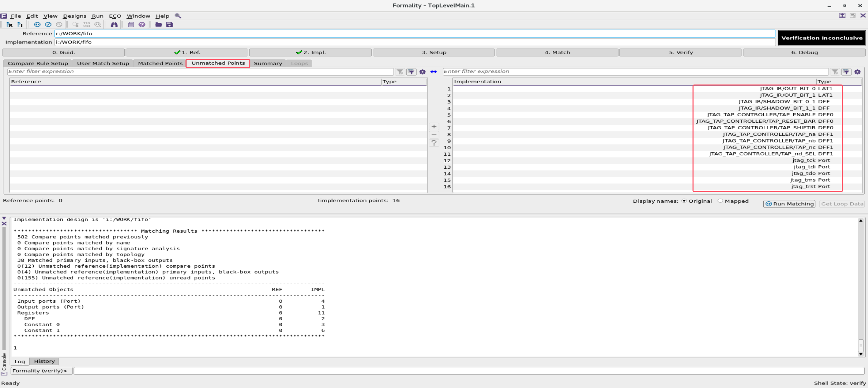
Task: Select the Load Reference design icon
Action: (9, 24)
